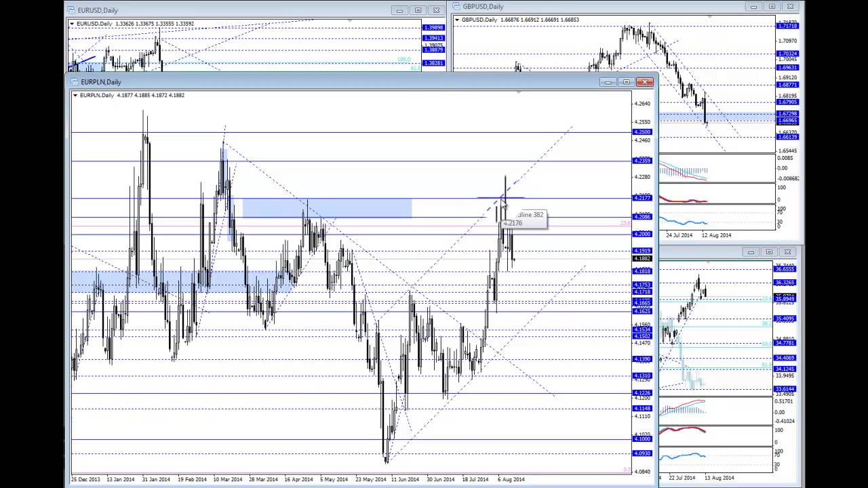Click the 1.70324 level label in GBPUSD chart
This screenshot has width=868, height=488.
788,54
